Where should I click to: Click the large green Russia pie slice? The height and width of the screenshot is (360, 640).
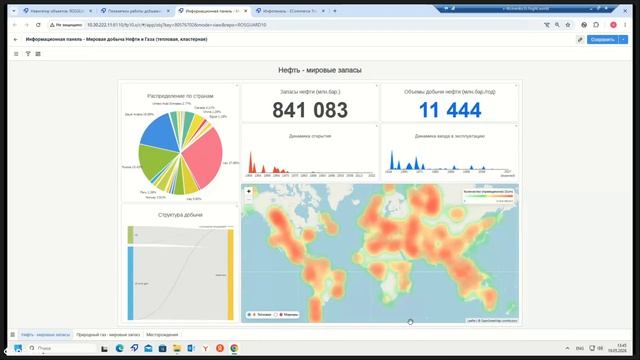(x=156, y=162)
